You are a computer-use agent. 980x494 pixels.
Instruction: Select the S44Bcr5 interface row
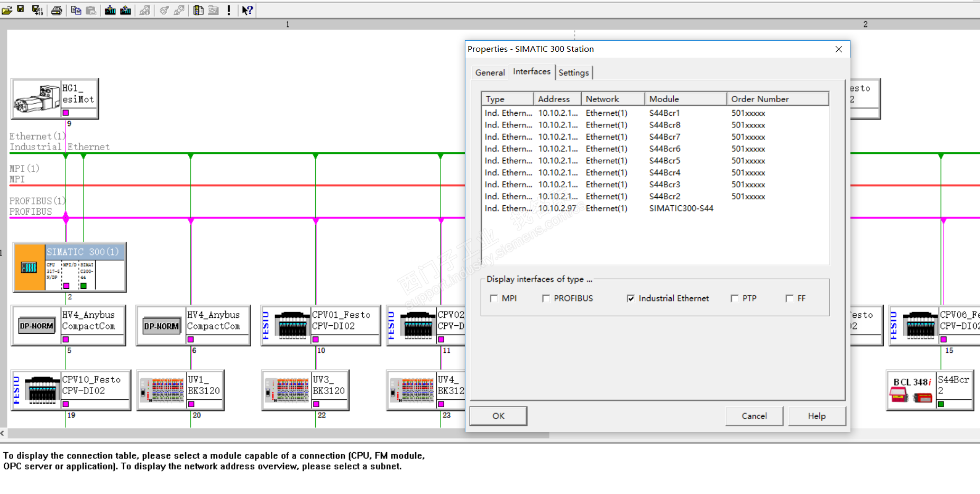click(x=655, y=161)
